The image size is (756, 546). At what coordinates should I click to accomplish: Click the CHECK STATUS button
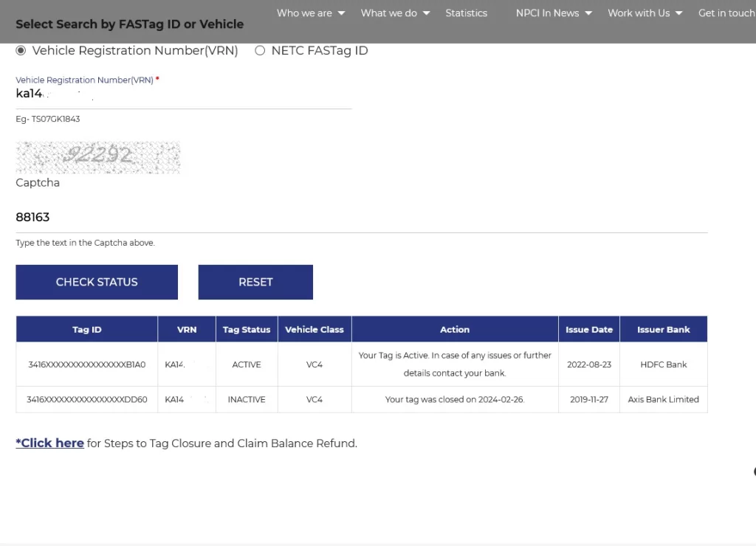tap(97, 282)
